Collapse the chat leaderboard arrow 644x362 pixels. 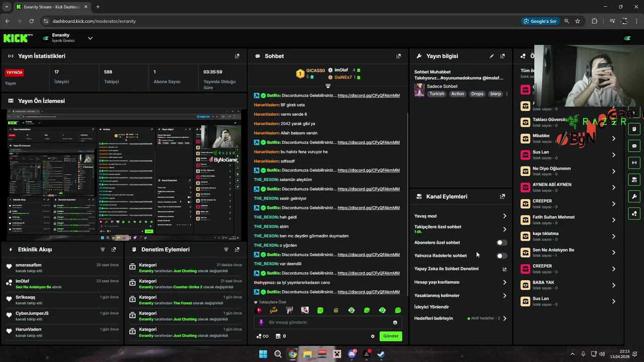pyautogui.click(x=328, y=86)
